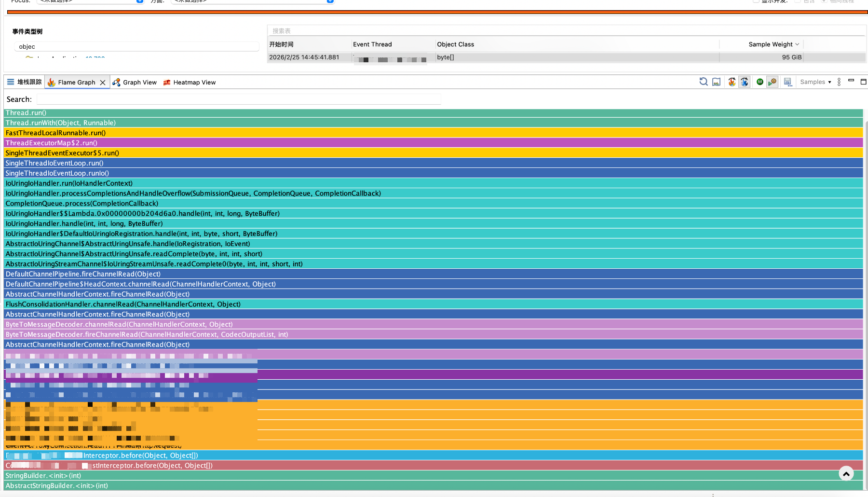Click the Event Thread column header
The width and height of the screenshot is (868, 497).
coord(372,44)
